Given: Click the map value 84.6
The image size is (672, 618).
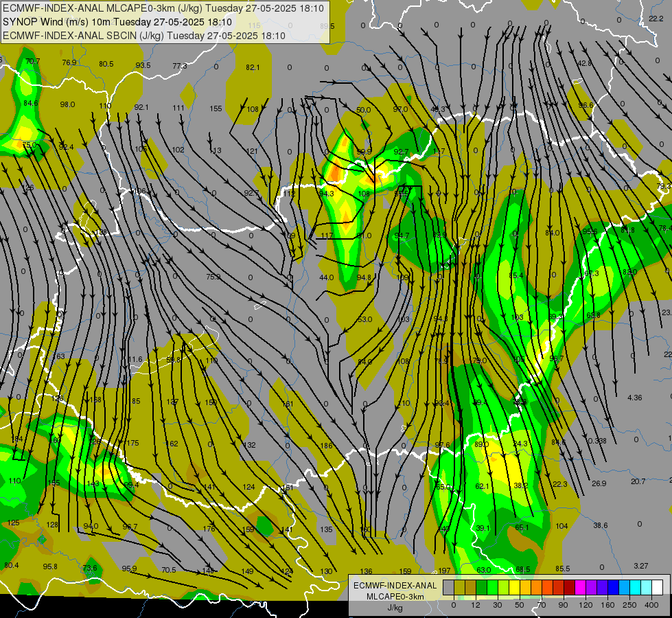Looking at the screenshot, I should pyautogui.click(x=31, y=104).
